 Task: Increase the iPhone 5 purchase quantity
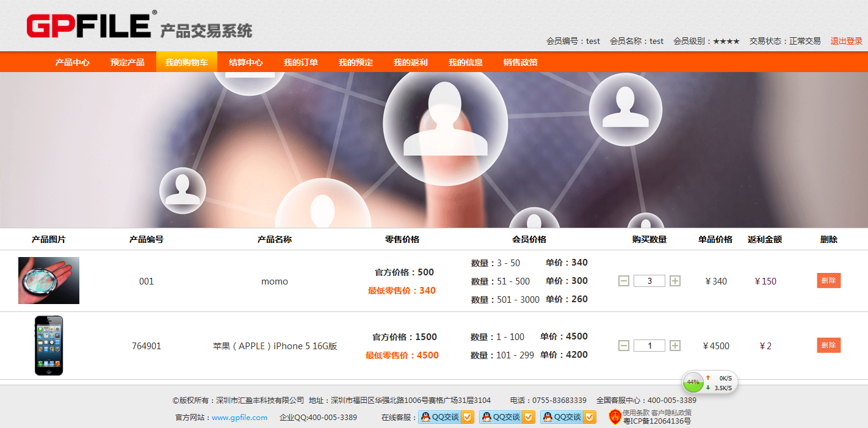click(x=675, y=346)
